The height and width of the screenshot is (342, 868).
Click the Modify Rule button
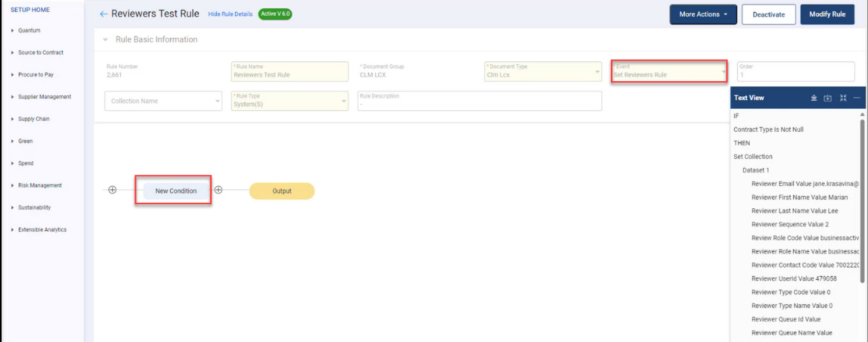[827, 14]
